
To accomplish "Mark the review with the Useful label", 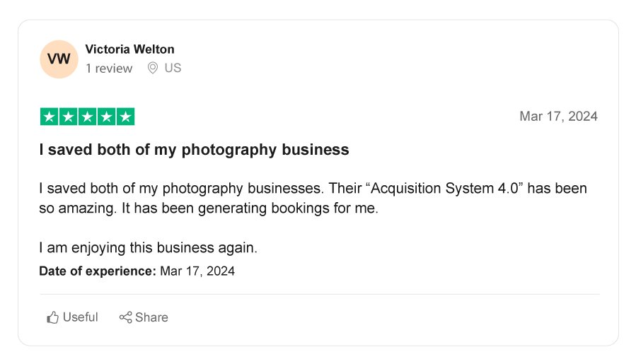I will pyautogui.click(x=81, y=317).
